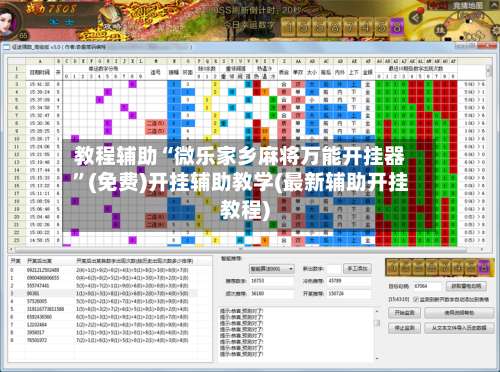Click the field containing 34160
The height and width of the screenshot is (372, 500).
click(271, 294)
